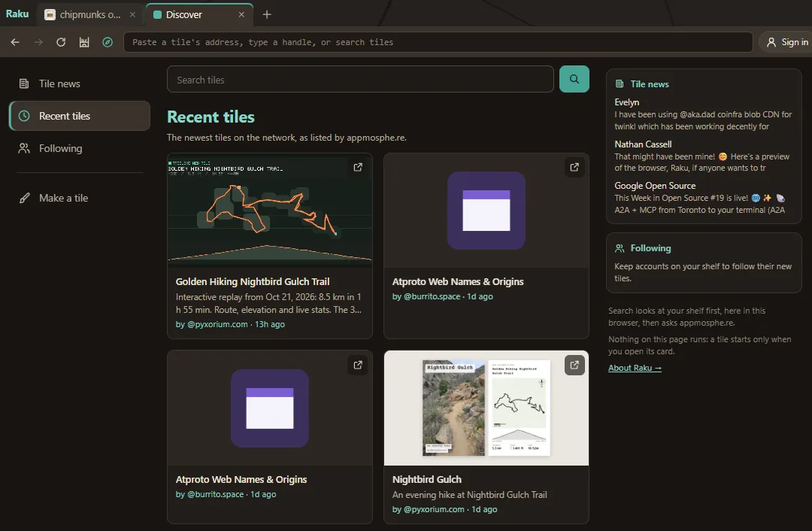Open the Google Open Source news post

(x=703, y=198)
